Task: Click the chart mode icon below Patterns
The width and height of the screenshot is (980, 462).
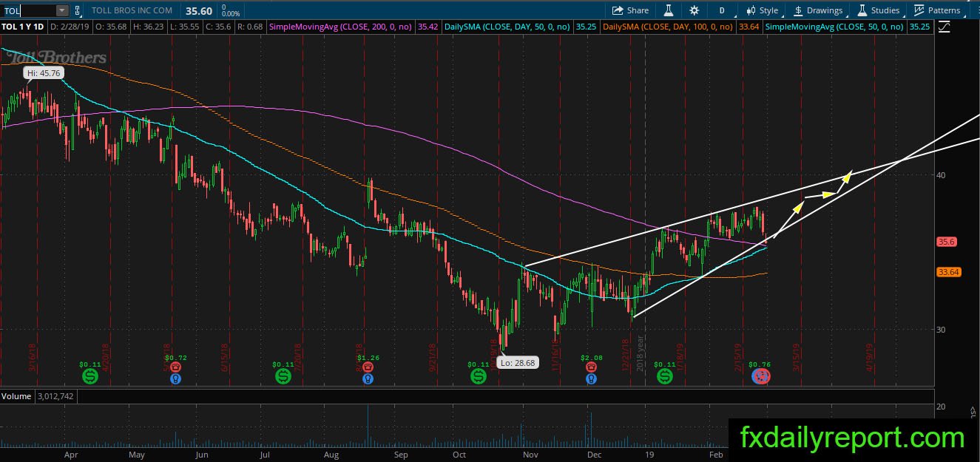Action: tap(944, 27)
